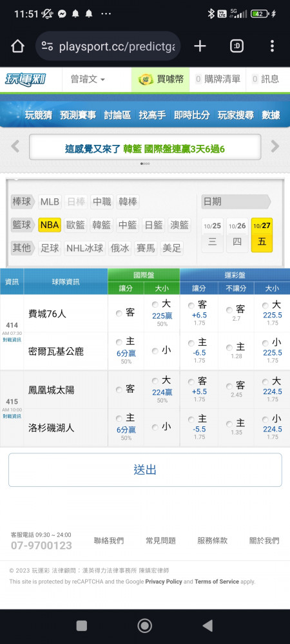290x644 pixels.
Task: Select 國際盤 讓分 客 for 費城76人
Action: [119, 314]
